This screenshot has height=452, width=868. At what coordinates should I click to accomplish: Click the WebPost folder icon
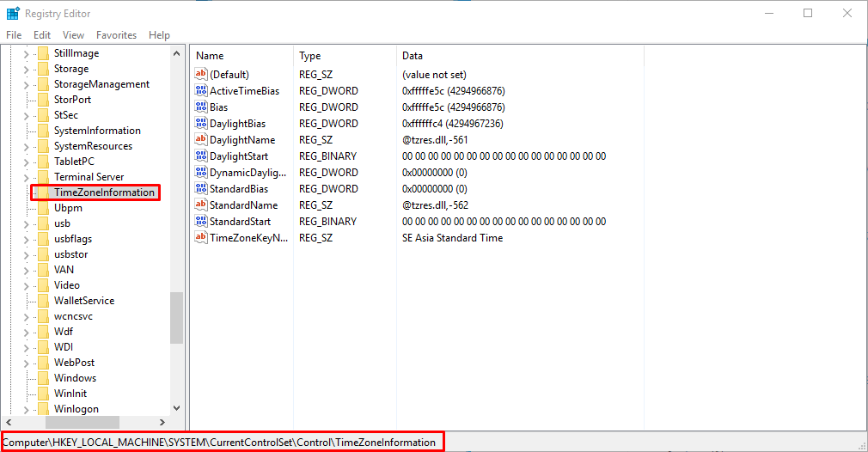click(43, 363)
